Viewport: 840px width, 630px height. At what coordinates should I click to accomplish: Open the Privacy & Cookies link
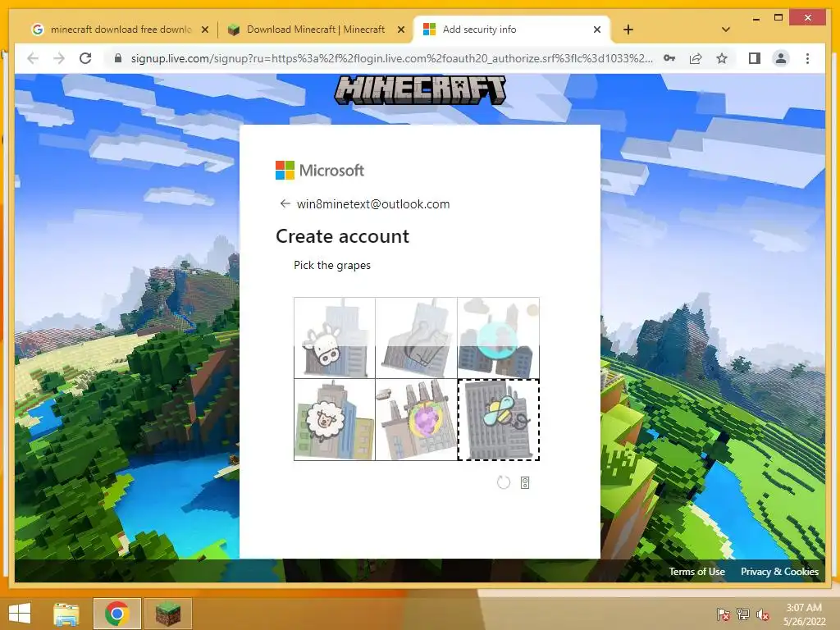coord(779,572)
